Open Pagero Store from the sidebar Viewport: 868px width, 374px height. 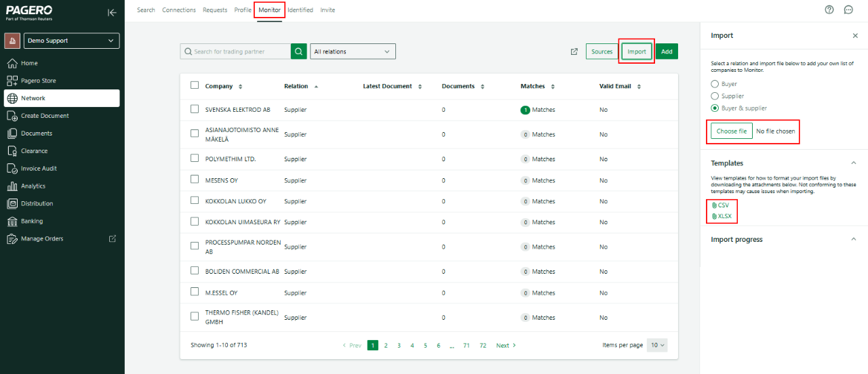(x=38, y=81)
